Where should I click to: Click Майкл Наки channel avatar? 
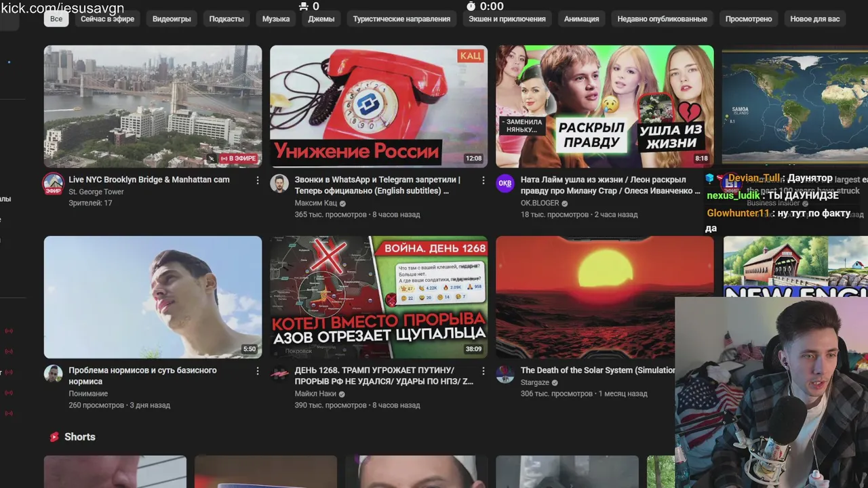[x=279, y=374]
